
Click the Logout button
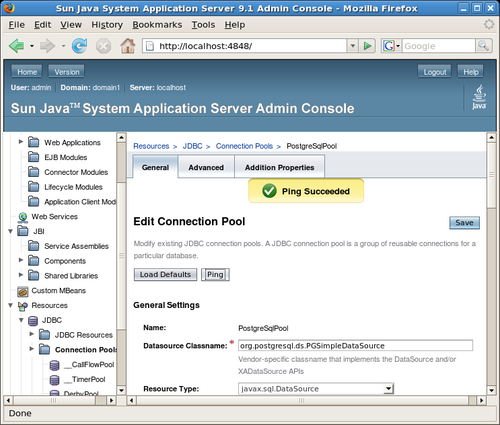(x=435, y=72)
